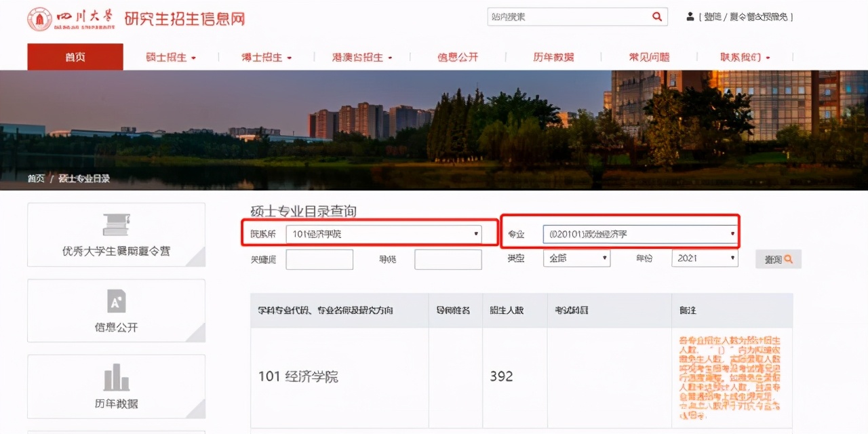Select the 首页 navigation tab
868x434 pixels.
click(x=75, y=57)
